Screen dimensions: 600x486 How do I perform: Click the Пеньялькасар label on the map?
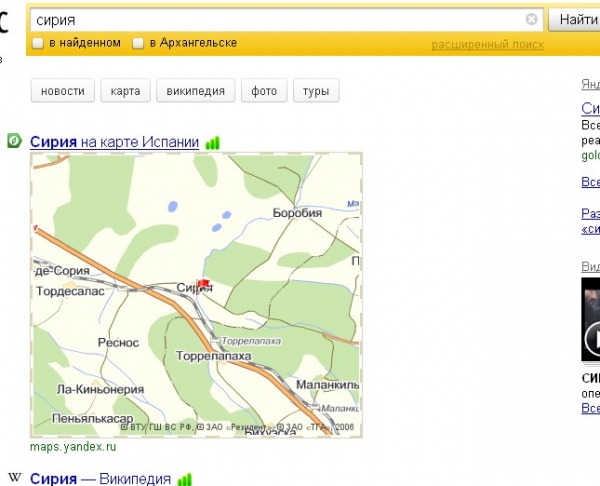click(x=93, y=419)
